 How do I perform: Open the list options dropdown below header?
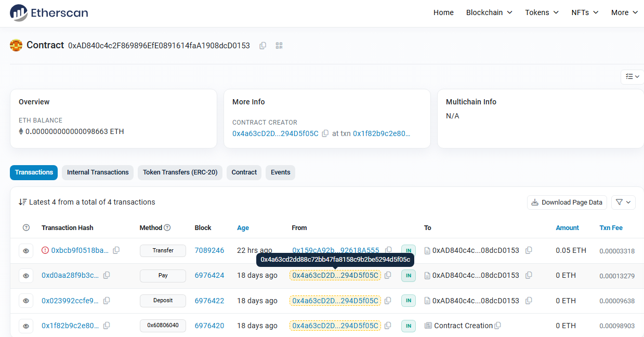pos(633,76)
